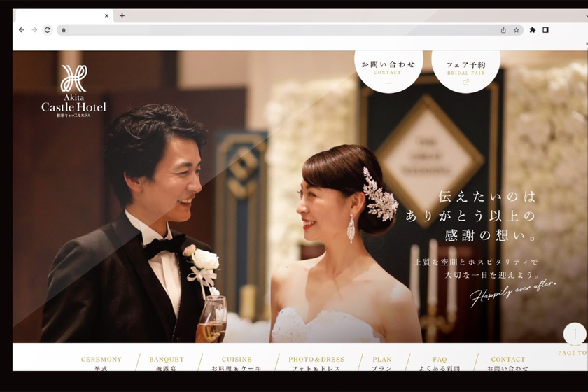Click the browser back arrow
This screenshot has height=392, width=588.
(22, 30)
